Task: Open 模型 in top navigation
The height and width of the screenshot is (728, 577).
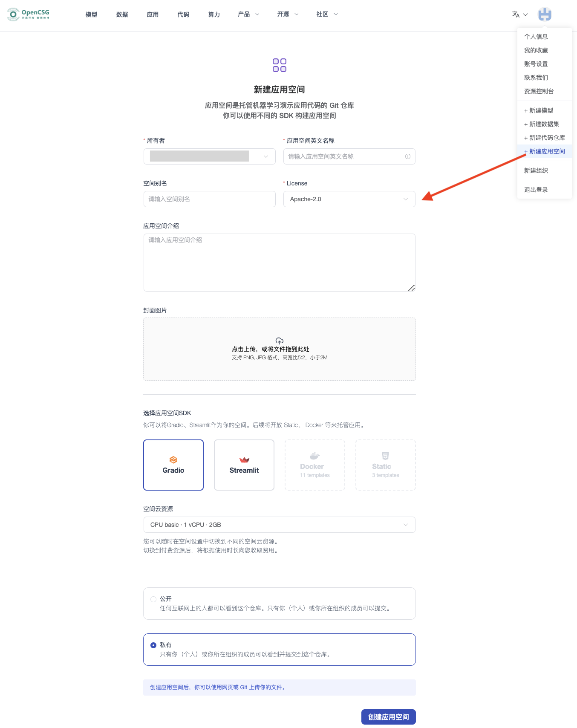Action: click(x=91, y=14)
